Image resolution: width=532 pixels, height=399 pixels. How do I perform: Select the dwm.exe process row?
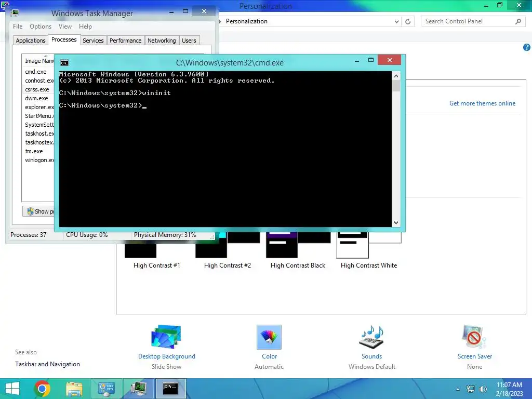click(38, 98)
